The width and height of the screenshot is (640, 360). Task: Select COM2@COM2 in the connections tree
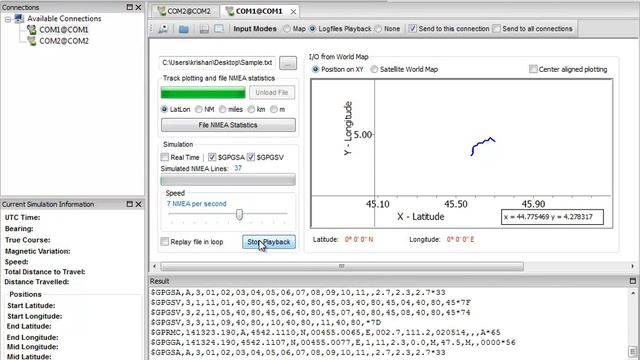pyautogui.click(x=64, y=41)
